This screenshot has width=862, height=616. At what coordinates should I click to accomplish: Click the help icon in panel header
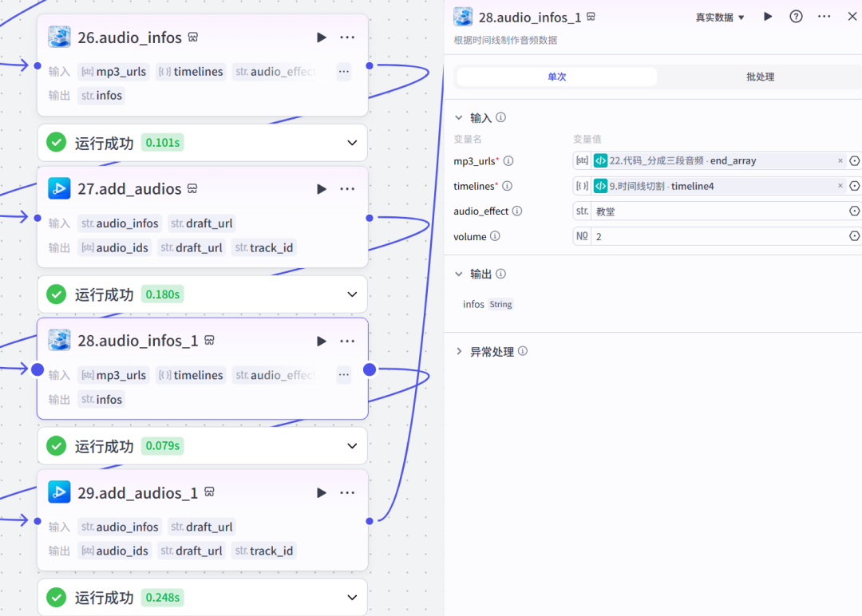(x=796, y=17)
